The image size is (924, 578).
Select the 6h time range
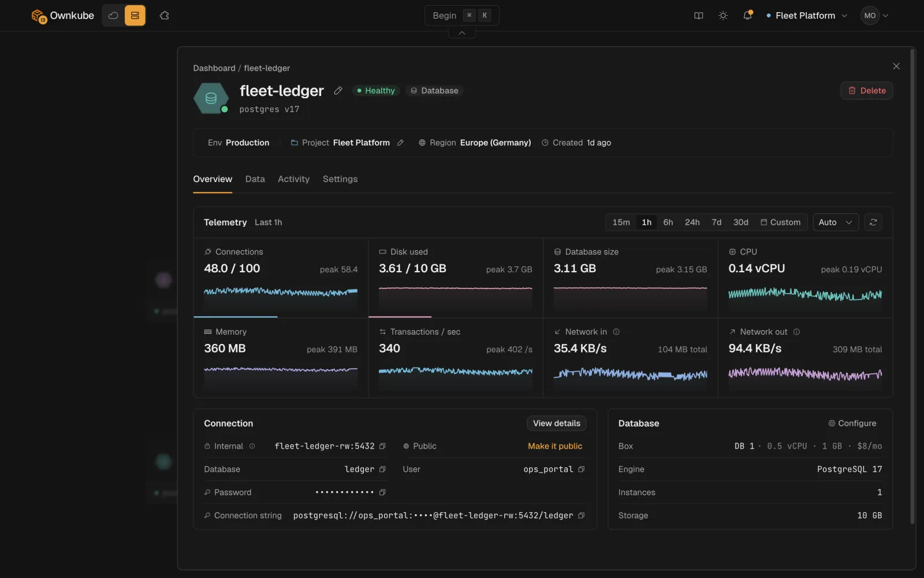(668, 223)
